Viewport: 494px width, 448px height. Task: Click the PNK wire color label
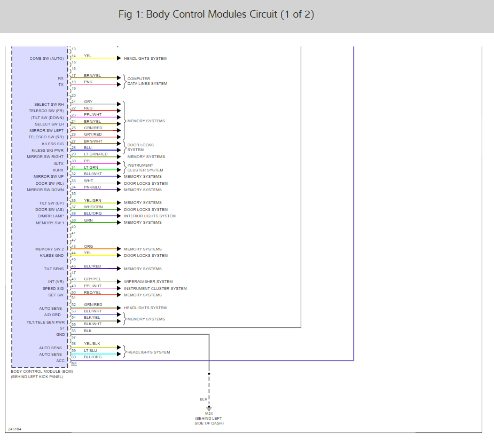(x=88, y=82)
